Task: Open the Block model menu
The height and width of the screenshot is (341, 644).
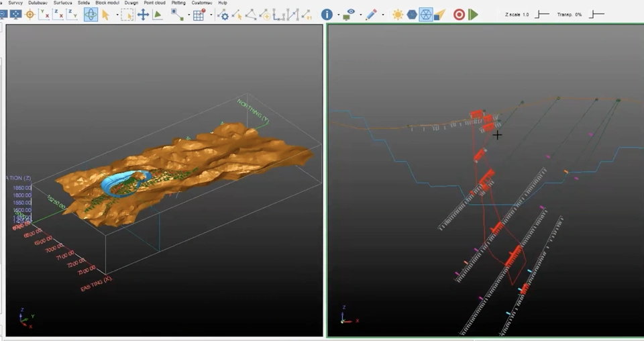Action: pyautogui.click(x=107, y=3)
